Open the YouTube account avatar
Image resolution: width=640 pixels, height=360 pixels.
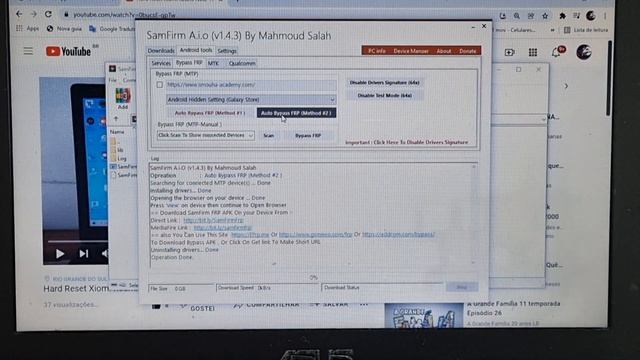pos(584,52)
